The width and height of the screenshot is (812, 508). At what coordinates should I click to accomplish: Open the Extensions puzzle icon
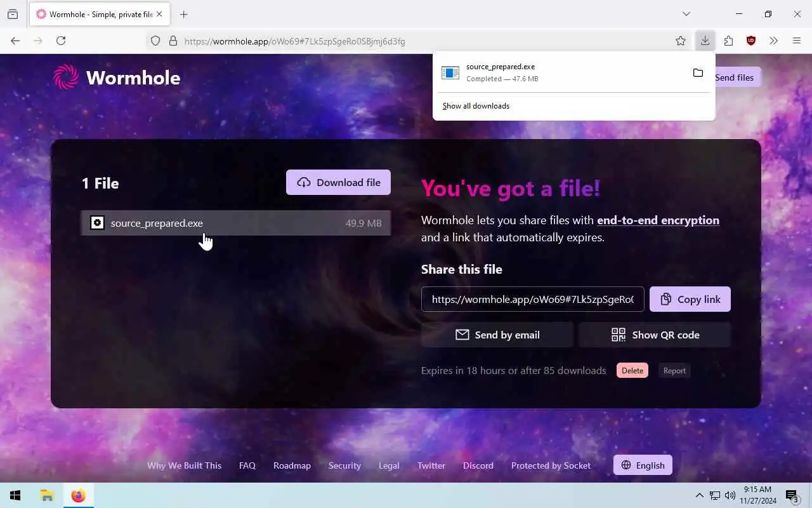(x=728, y=41)
